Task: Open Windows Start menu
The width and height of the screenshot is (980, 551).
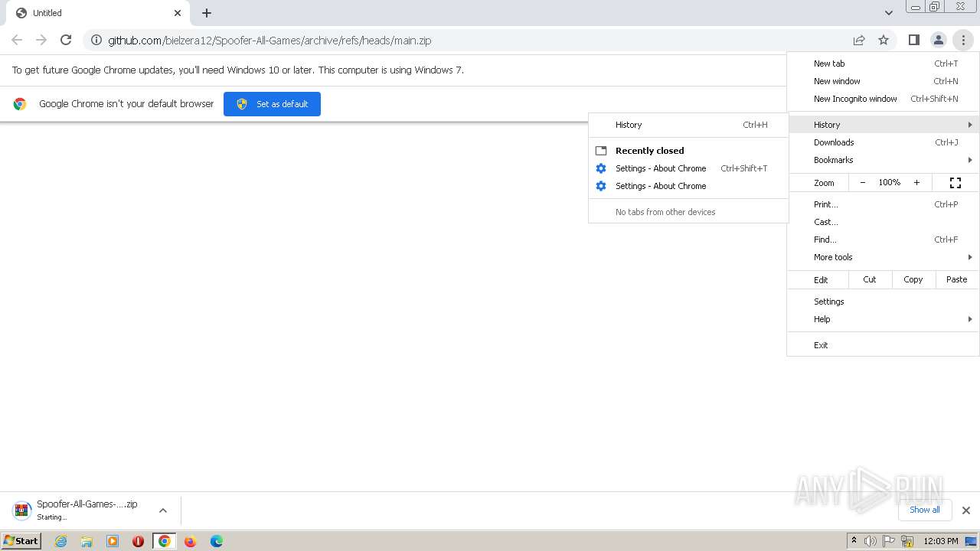Action: point(21,540)
